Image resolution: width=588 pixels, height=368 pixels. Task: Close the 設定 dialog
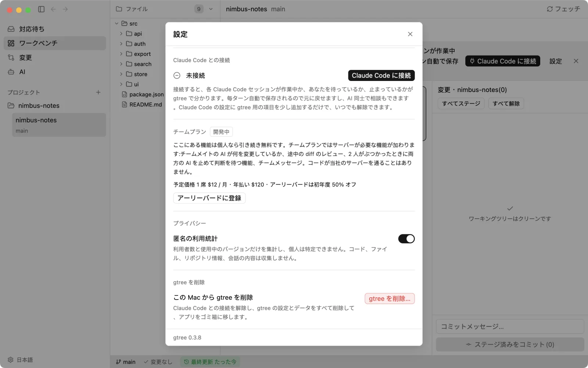[410, 34]
